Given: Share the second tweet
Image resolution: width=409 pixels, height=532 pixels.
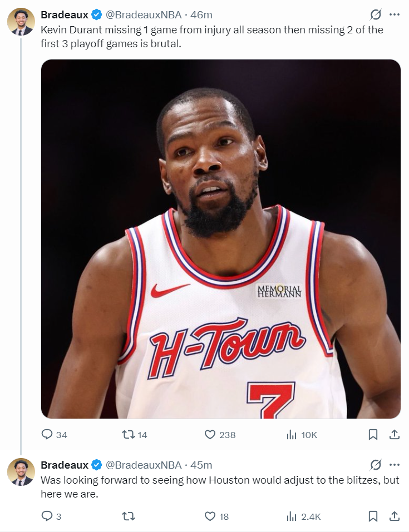Looking at the screenshot, I should click(394, 516).
